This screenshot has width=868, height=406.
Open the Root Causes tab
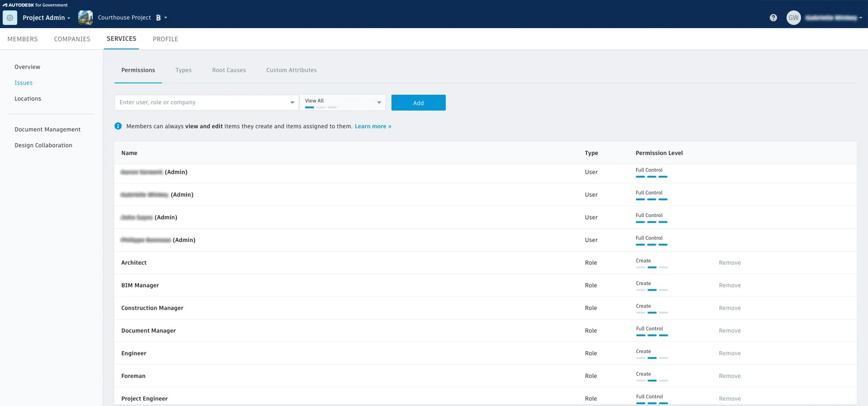(x=229, y=70)
